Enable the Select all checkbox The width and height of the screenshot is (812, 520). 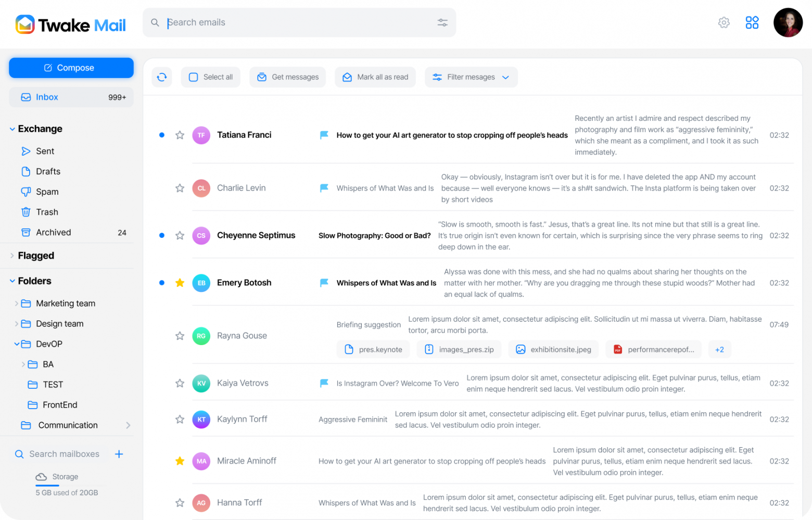(194, 77)
